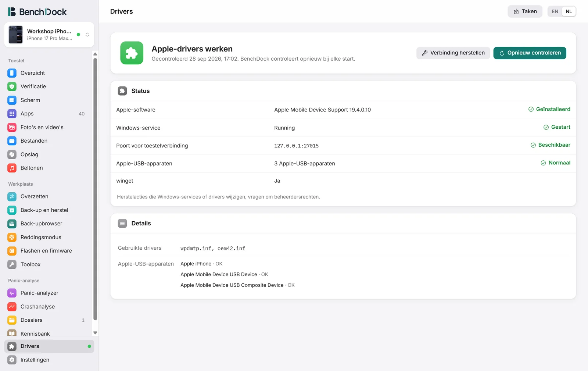
Task: Click the sidebar scroll-down arrow
Action: pyautogui.click(x=95, y=333)
